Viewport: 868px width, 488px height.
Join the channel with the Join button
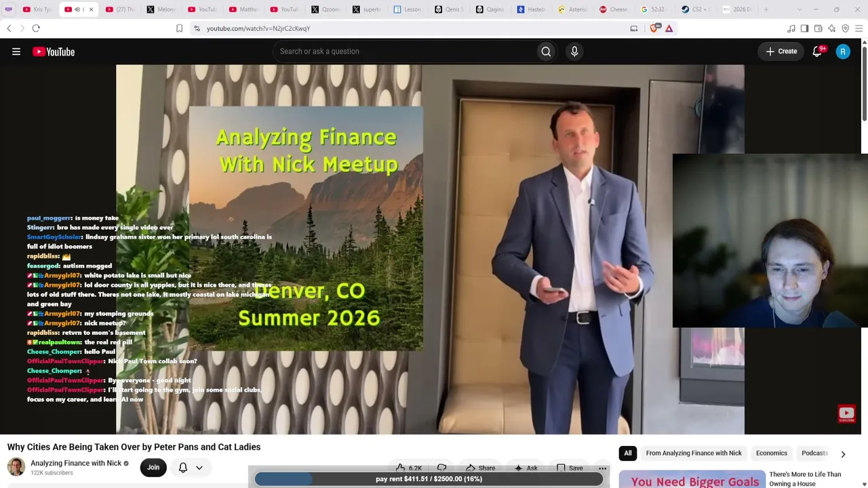coord(153,467)
